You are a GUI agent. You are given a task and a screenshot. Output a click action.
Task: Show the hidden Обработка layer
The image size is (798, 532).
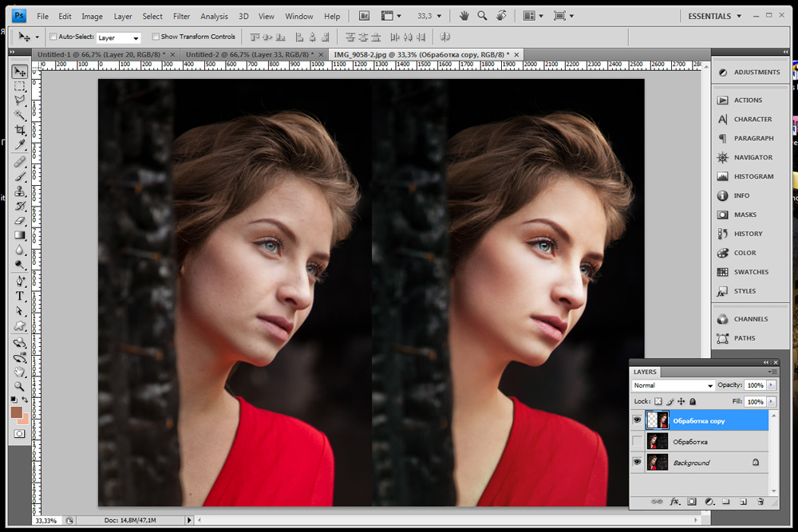tap(637, 442)
